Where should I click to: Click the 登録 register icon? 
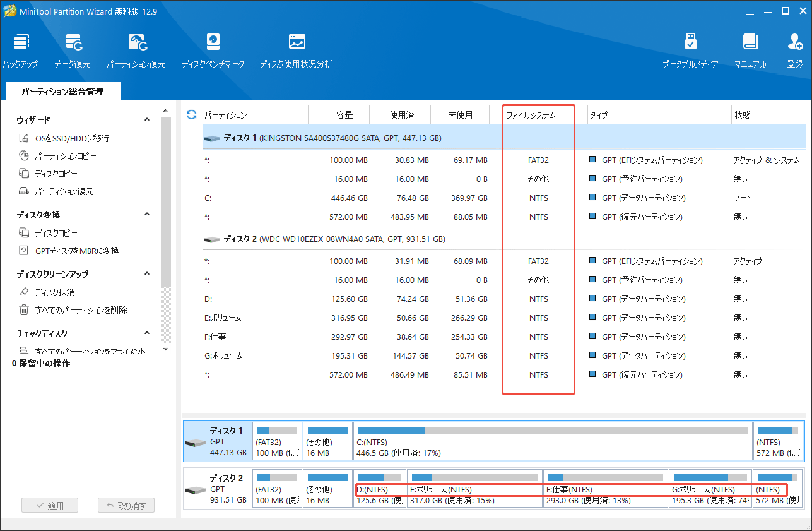pos(795,51)
